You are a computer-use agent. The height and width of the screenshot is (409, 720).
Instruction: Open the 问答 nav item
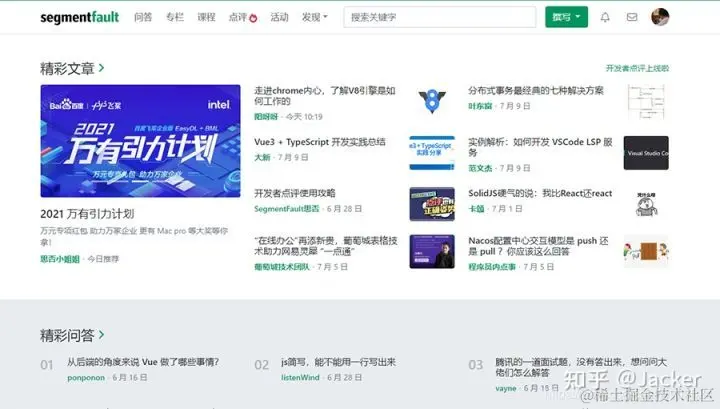coord(143,17)
